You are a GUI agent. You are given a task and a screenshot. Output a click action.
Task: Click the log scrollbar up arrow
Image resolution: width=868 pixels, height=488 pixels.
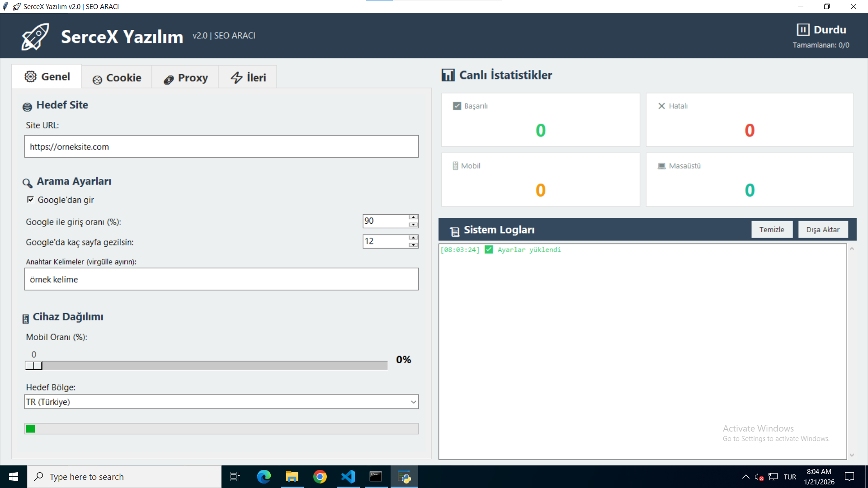coord(852,249)
